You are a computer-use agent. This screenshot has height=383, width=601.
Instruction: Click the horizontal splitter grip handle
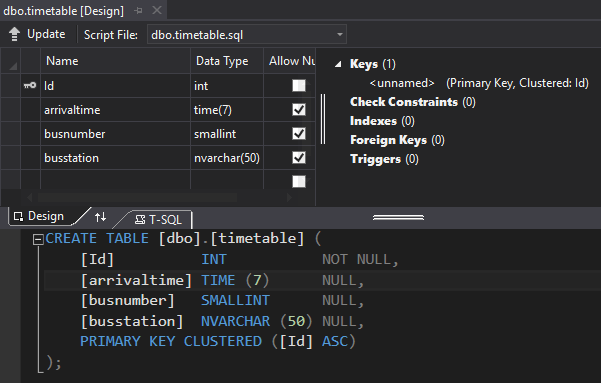coord(398,217)
